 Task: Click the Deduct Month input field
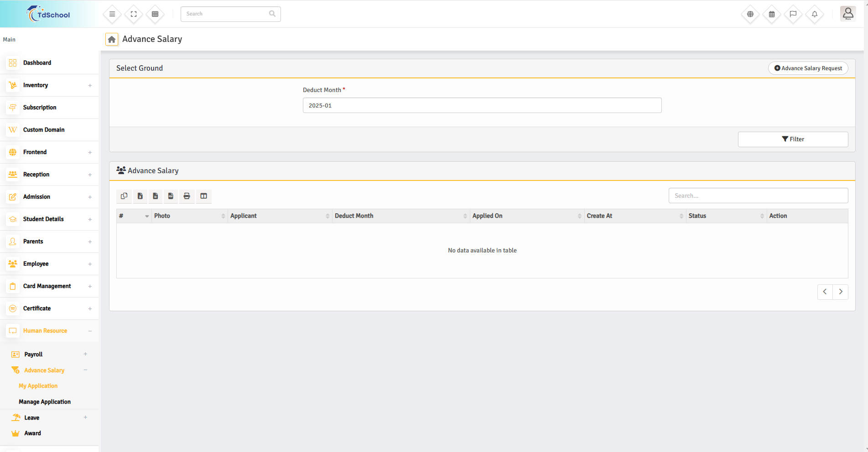(x=482, y=106)
